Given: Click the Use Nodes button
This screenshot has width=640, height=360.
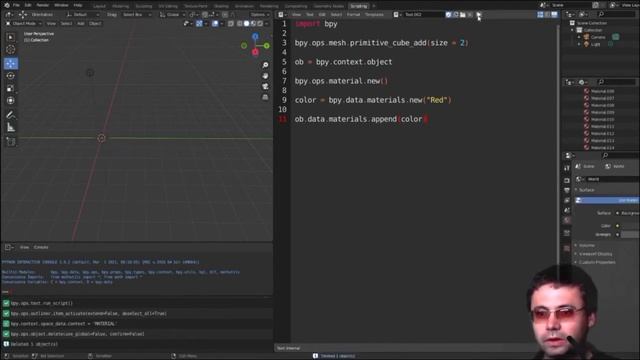Looking at the screenshot, I should click(607, 200).
